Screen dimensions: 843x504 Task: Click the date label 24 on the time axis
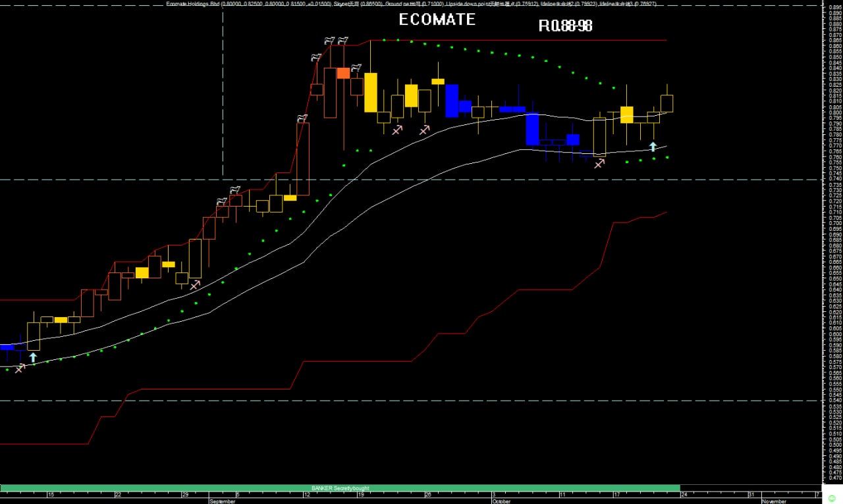point(684,494)
